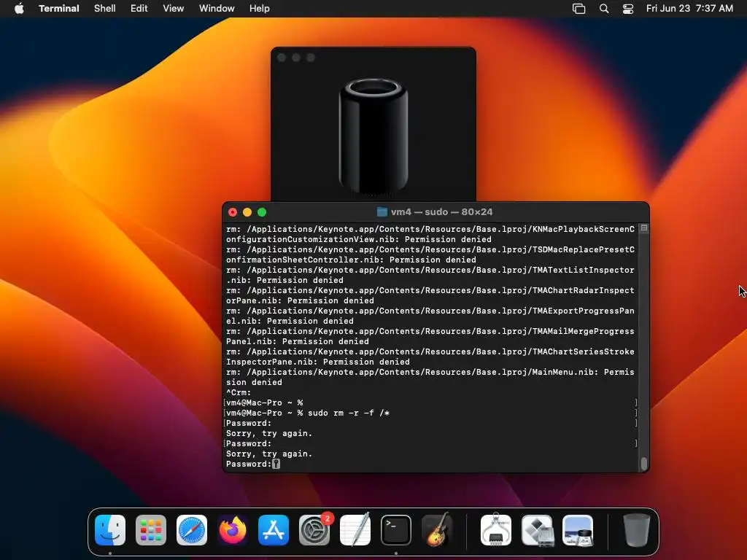Image resolution: width=747 pixels, height=560 pixels.
Task: Minimize the Terminal window with the yellow button
Action: (247, 212)
